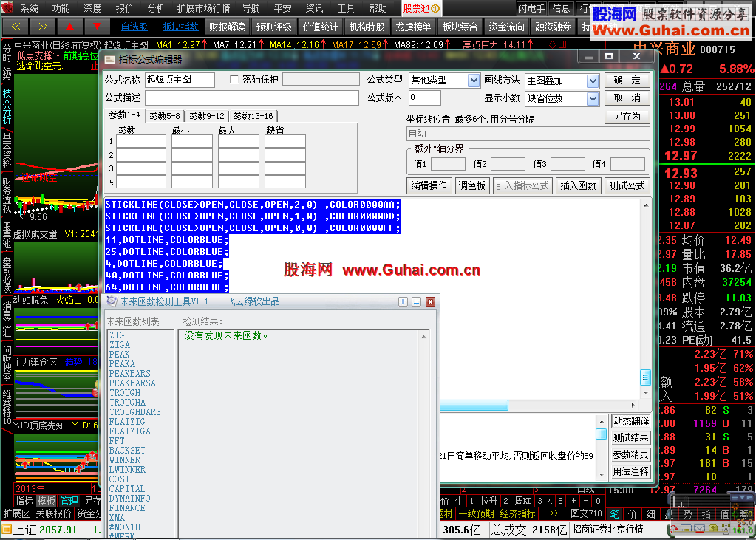Click the rose application logo icon
The image size is (756, 540).
click(x=7, y=8)
